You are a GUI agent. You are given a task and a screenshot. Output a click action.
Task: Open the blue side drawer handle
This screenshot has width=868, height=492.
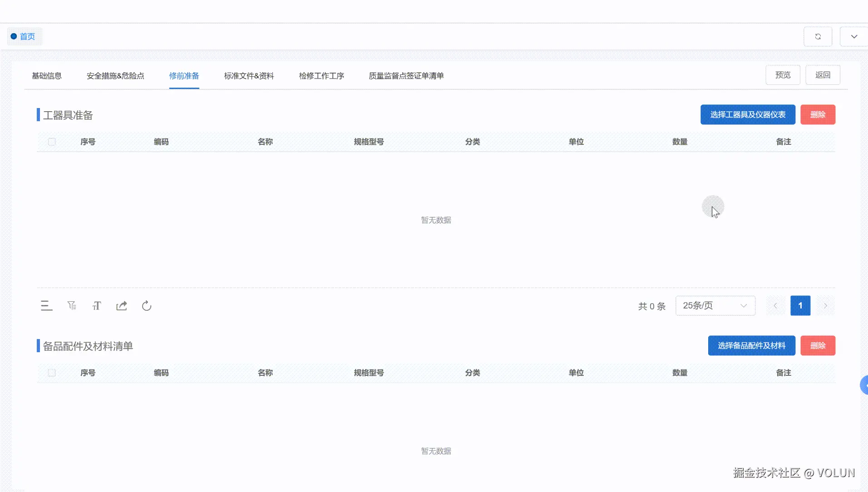[864, 385]
